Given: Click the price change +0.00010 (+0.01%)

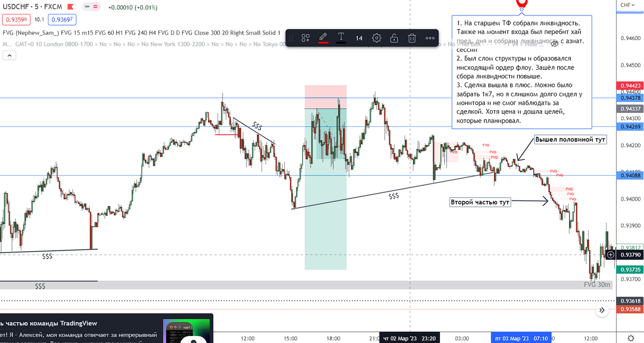Looking at the screenshot, I should tap(132, 7).
